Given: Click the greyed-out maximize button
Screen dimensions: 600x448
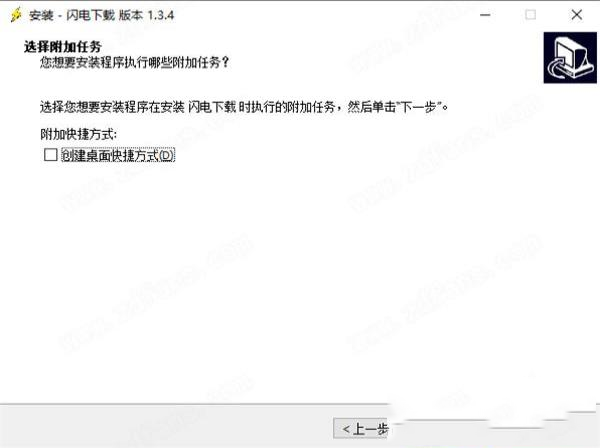Looking at the screenshot, I should (530, 15).
